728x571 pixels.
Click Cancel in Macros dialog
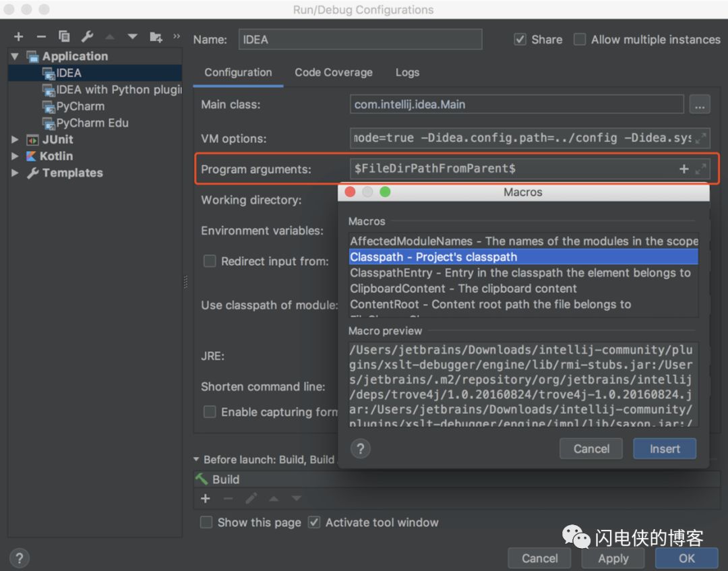pos(591,449)
